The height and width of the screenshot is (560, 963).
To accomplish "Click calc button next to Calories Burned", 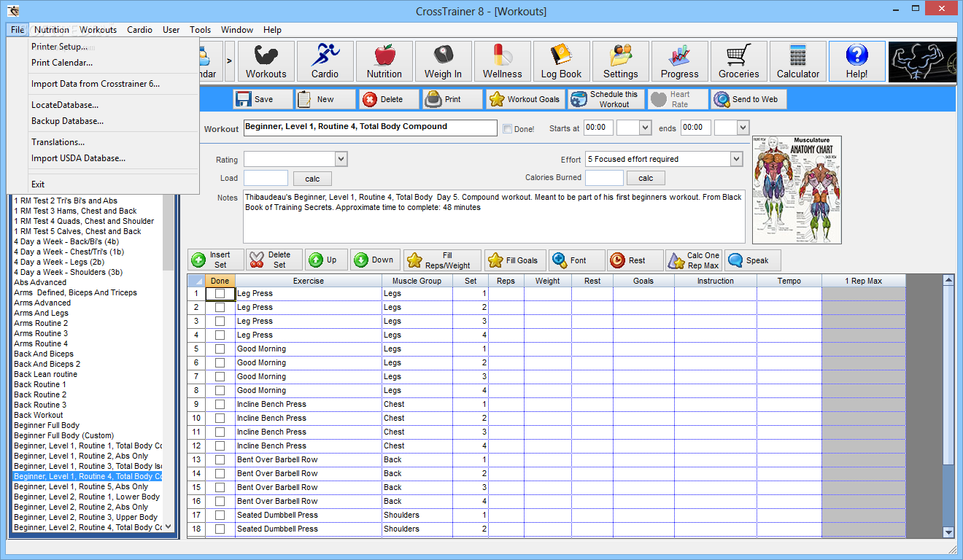I will click(x=646, y=178).
